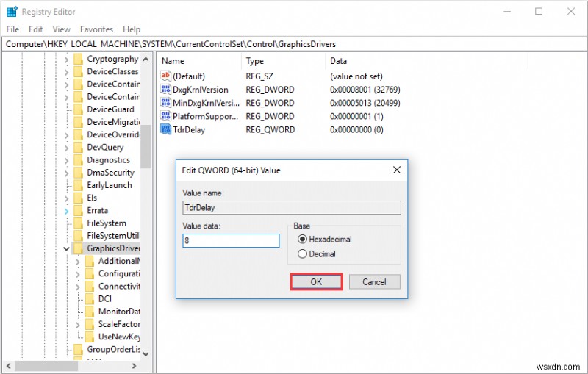Viewport: 588px width, 374px height.
Task: Click the DevQuery folder icon
Action: tap(78, 147)
